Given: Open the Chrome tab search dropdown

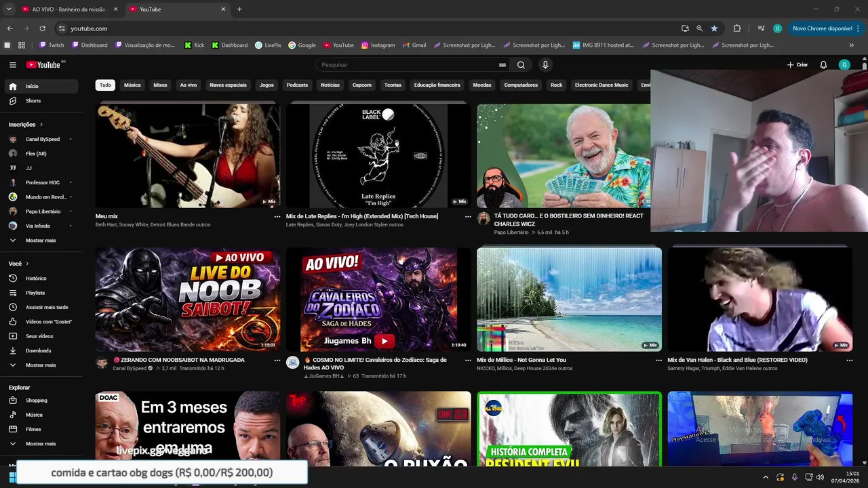Looking at the screenshot, I should [x=9, y=9].
